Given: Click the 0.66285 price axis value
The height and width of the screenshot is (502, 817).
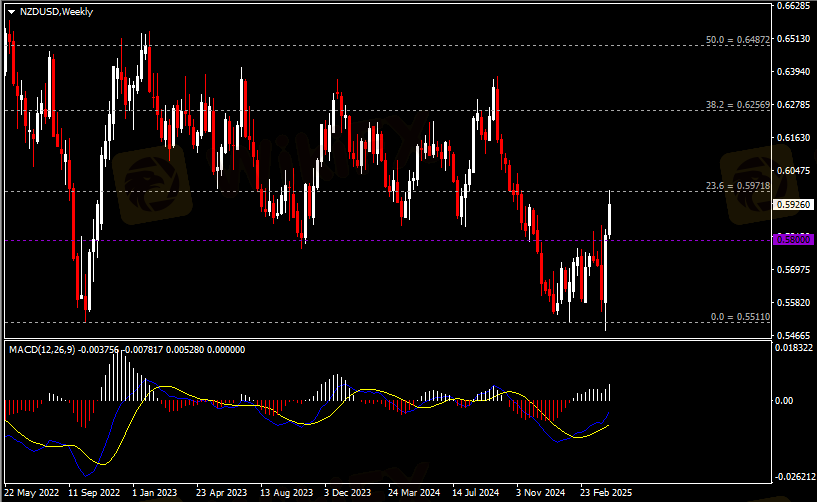Looking at the screenshot, I should [794, 6].
